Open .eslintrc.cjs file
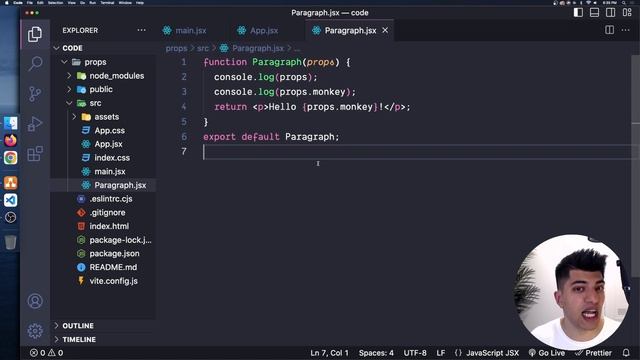The width and height of the screenshot is (640, 360). [x=111, y=199]
